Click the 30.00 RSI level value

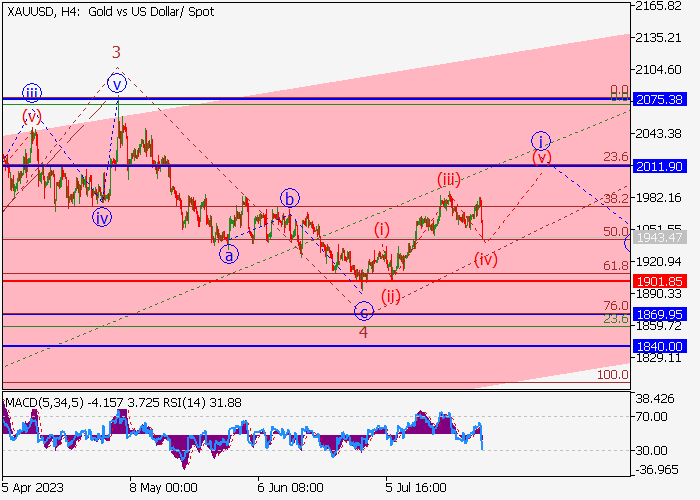click(652, 450)
